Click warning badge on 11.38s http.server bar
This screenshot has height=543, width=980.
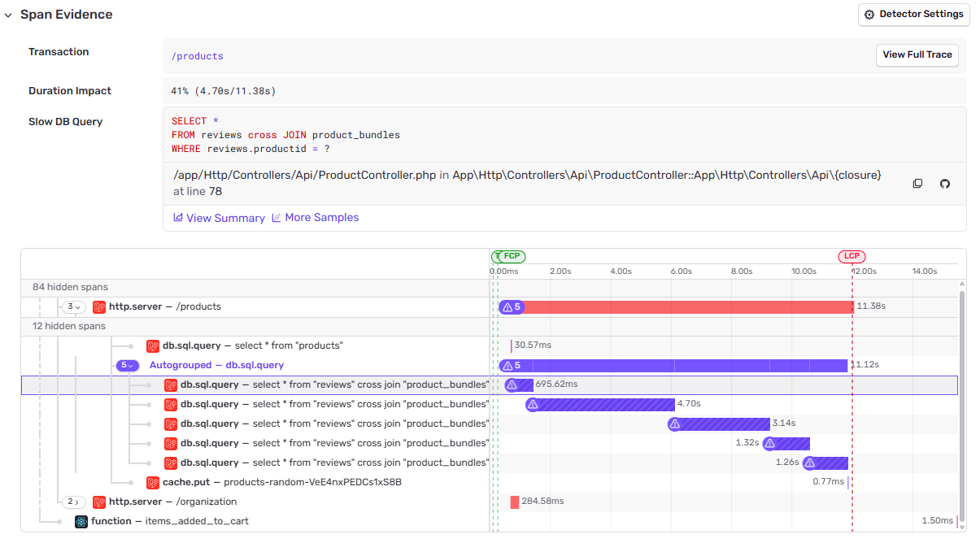pos(512,306)
